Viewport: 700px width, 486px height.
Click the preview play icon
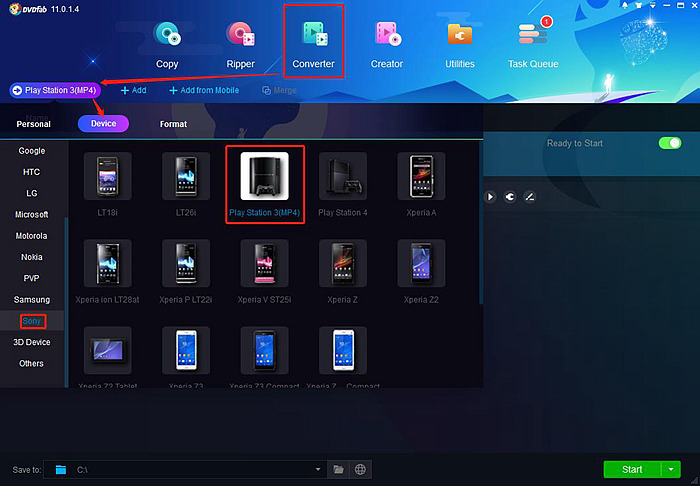490,197
